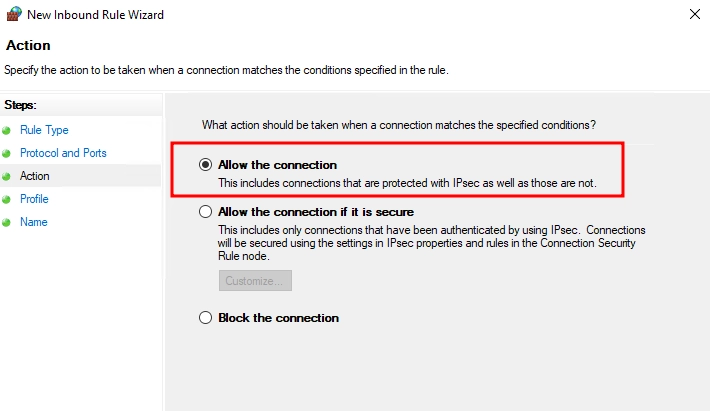This screenshot has height=411, width=710.
Task: Click the 'Steps:' sidebar header
Action: click(20, 104)
